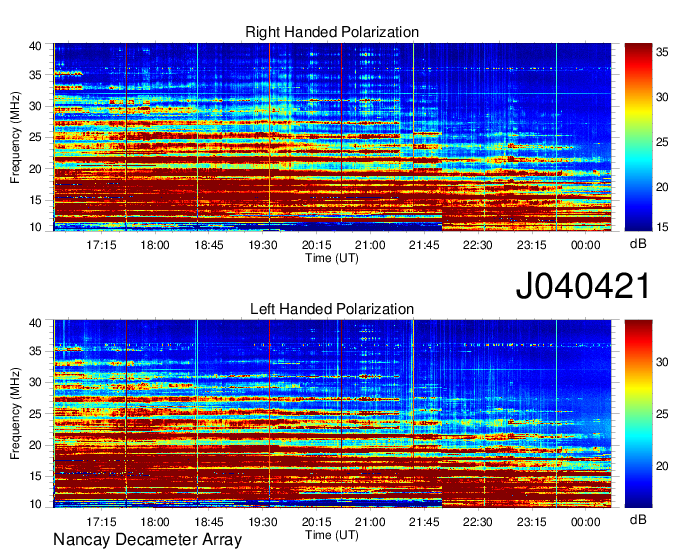Click the dB unit under Left Handed colorbar
The image size is (680, 552).
[x=638, y=520]
